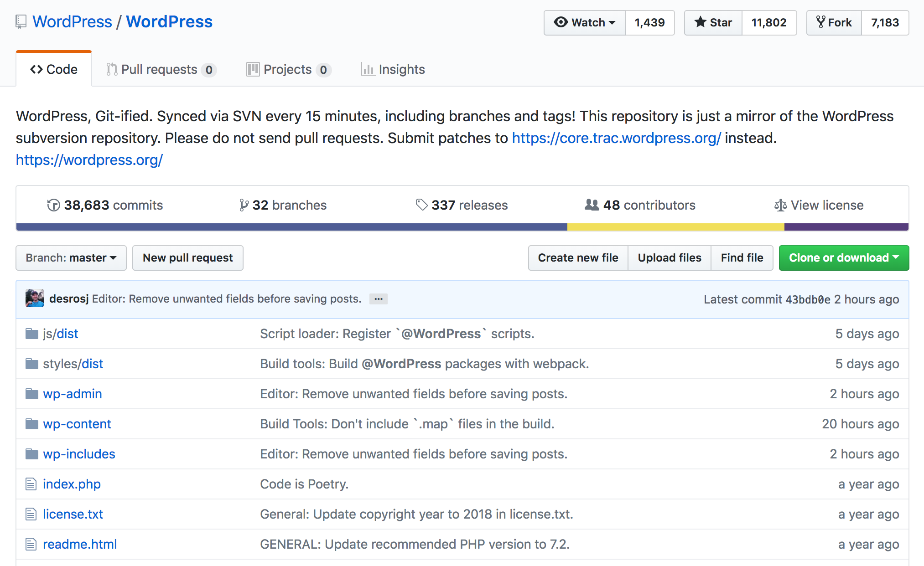Viewport: 924px width, 566px height.
Task: Open the Branch: master selector
Action: pos(71,258)
